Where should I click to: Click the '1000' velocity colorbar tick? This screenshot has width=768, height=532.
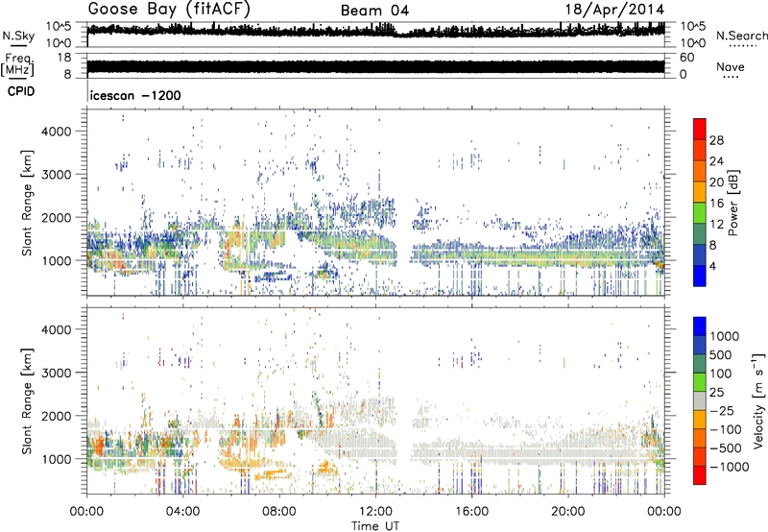point(724,336)
